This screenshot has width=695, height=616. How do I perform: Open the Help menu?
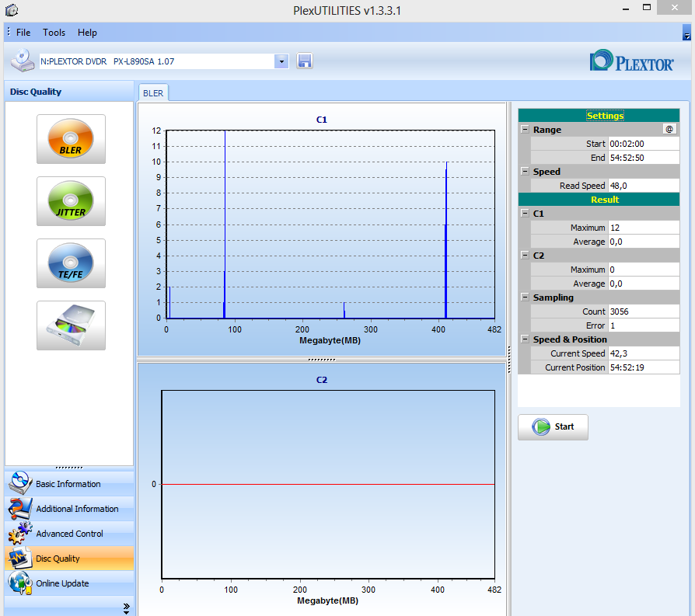click(87, 33)
